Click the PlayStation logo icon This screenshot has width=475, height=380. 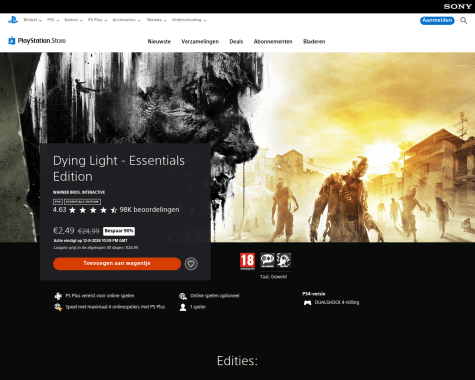pos(13,20)
